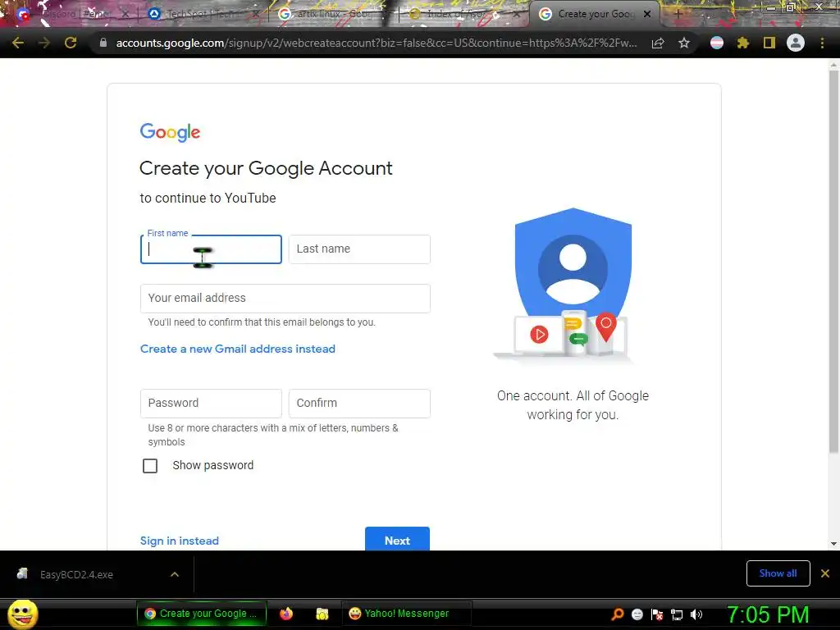
Task: Click the orange magnifier tray icon
Action: pos(617,614)
